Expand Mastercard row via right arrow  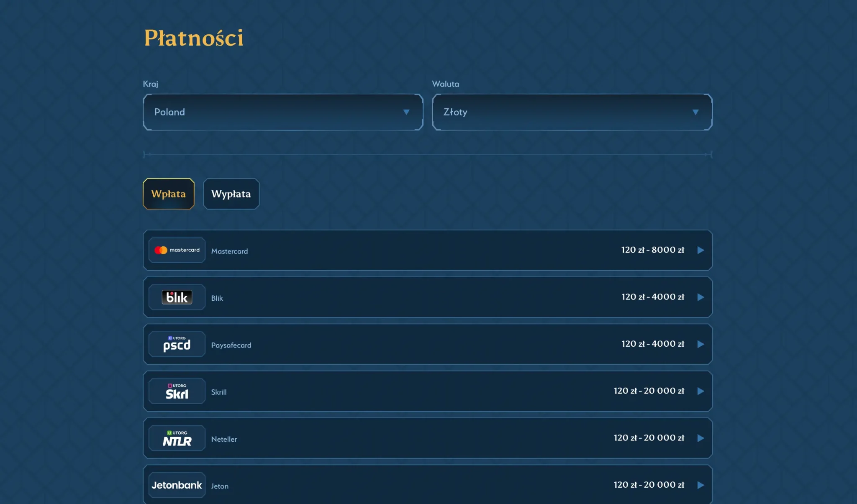(x=700, y=250)
